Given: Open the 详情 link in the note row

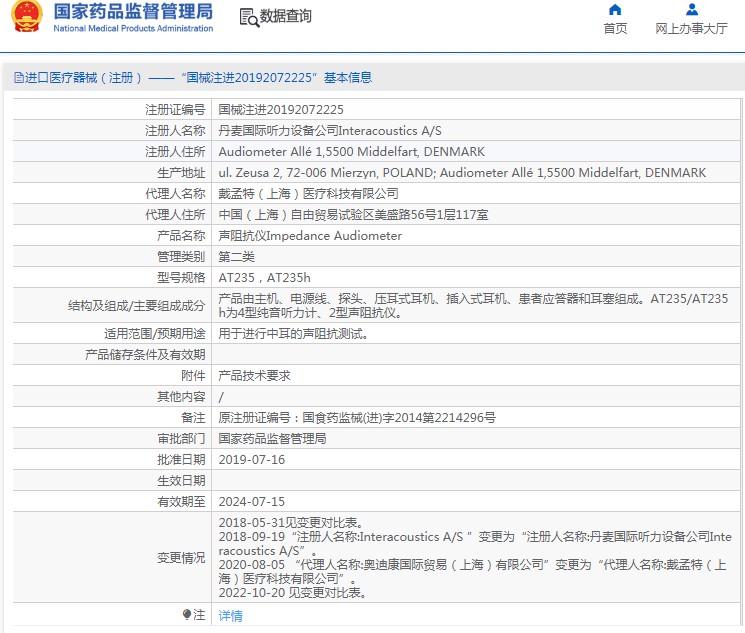Looking at the screenshot, I should click(230, 616).
